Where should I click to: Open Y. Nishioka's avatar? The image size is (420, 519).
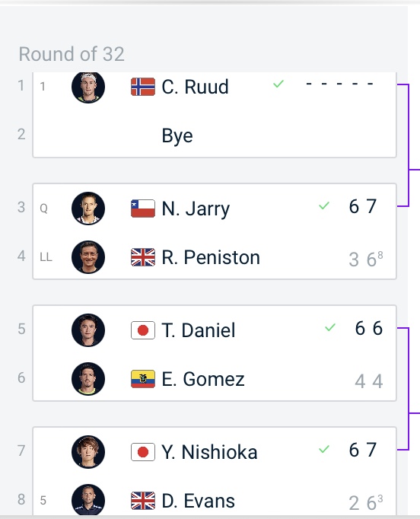click(x=88, y=452)
